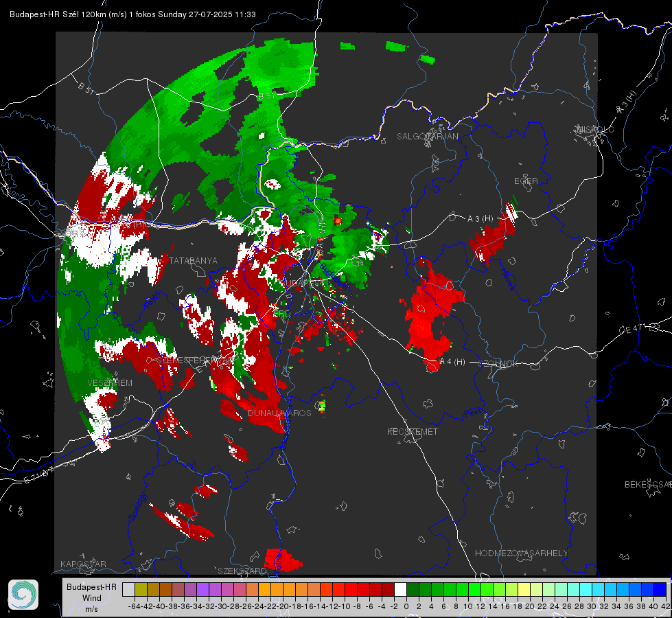Click the KECSKEMÉT city label
This screenshot has width=672, height=618.
tap(413, 431)
